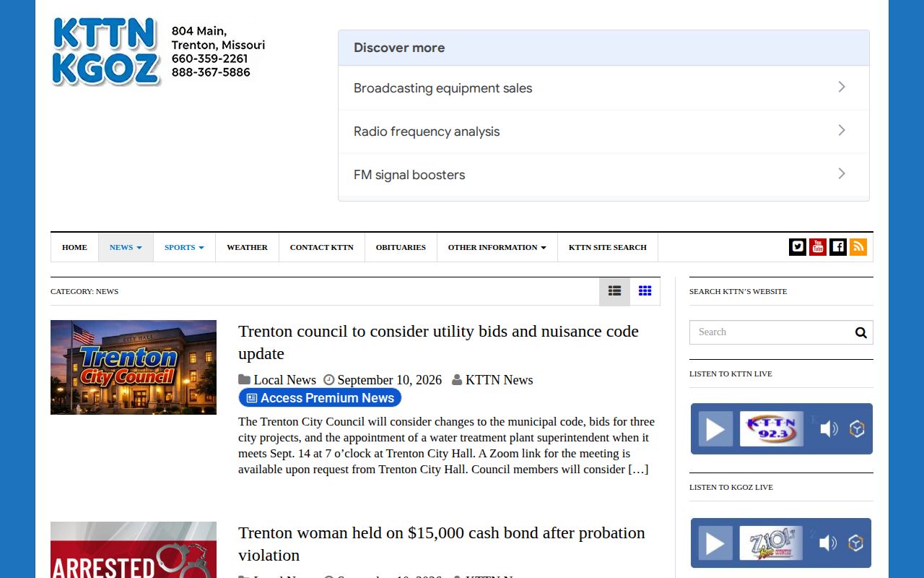924x578 pixels.
Task: Switch to grid view layout
Action: click(x=645, y=291)
